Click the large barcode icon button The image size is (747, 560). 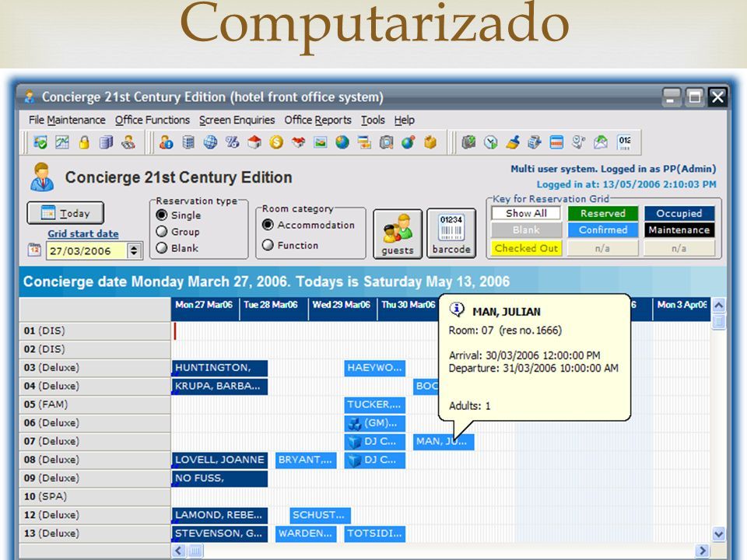[x=451, y=234]
